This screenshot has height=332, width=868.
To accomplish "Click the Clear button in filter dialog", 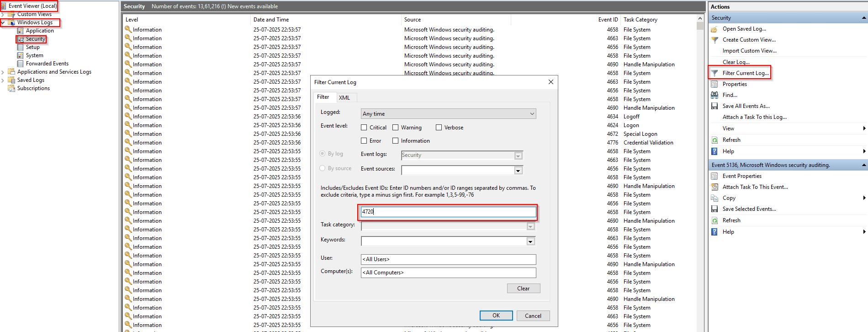I will click(x=523, y=289).
